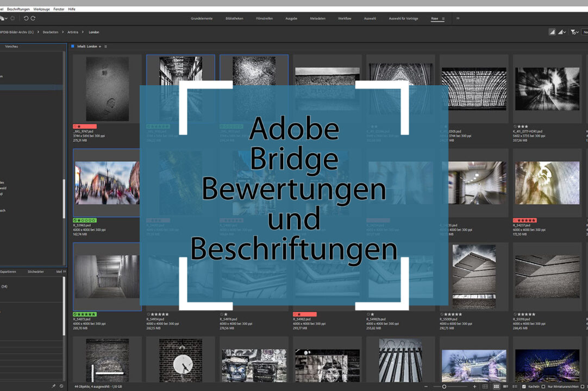Switch to the Grundelemente workspace
The image size is (588, 391).
click(202, 18)
